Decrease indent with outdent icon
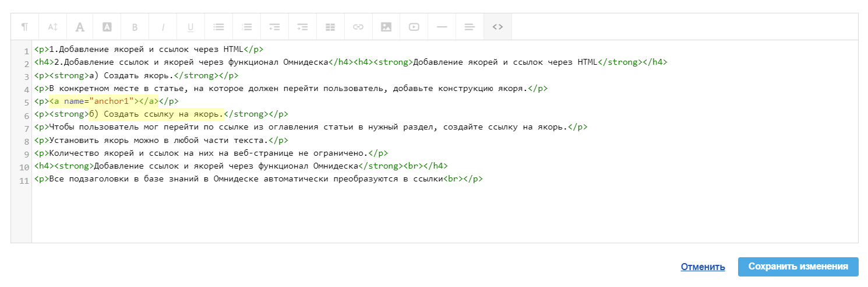Image resolution: width=868 pixels, height=287 pixels. (274, 27)
